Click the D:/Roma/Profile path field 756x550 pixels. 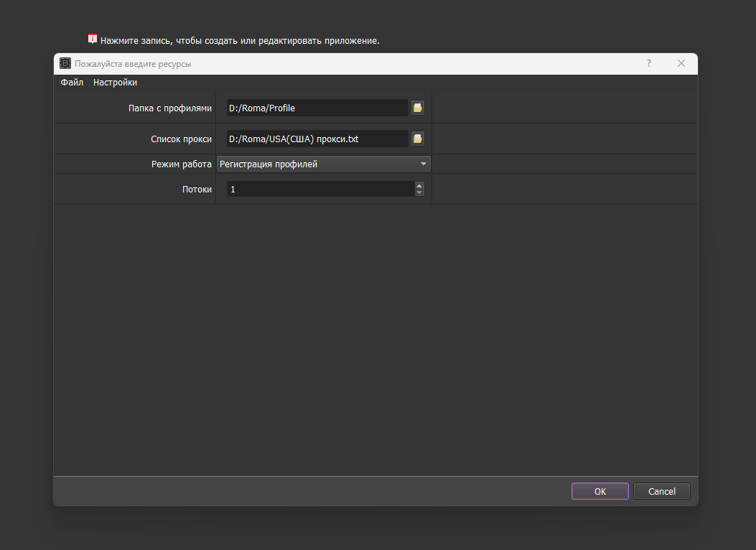317,108
